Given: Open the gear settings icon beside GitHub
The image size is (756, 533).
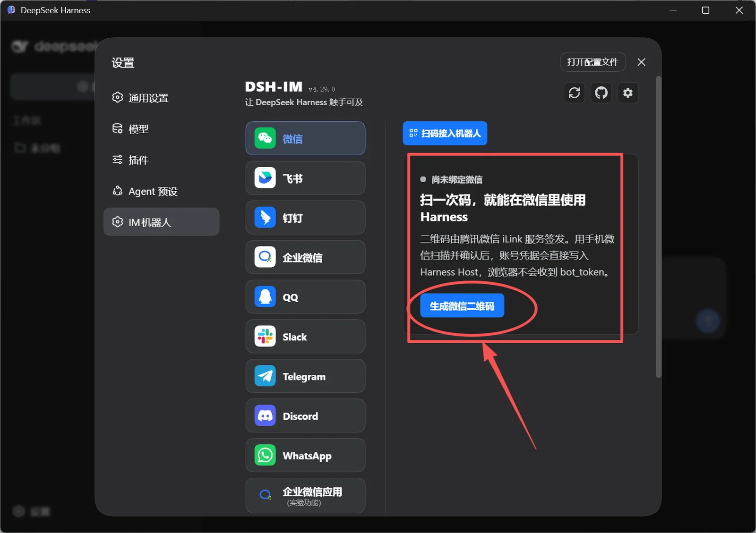Looking at the screenshot, I should point(628,93).
